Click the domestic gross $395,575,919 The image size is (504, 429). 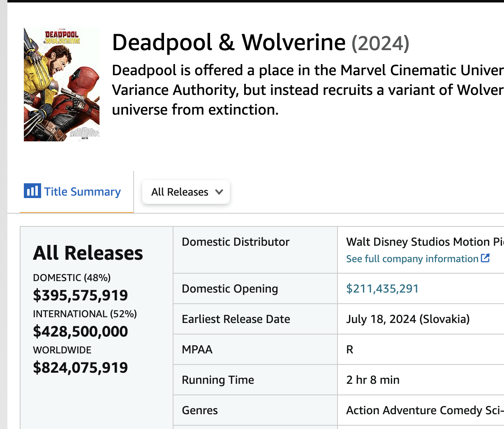tap(81, 295)
